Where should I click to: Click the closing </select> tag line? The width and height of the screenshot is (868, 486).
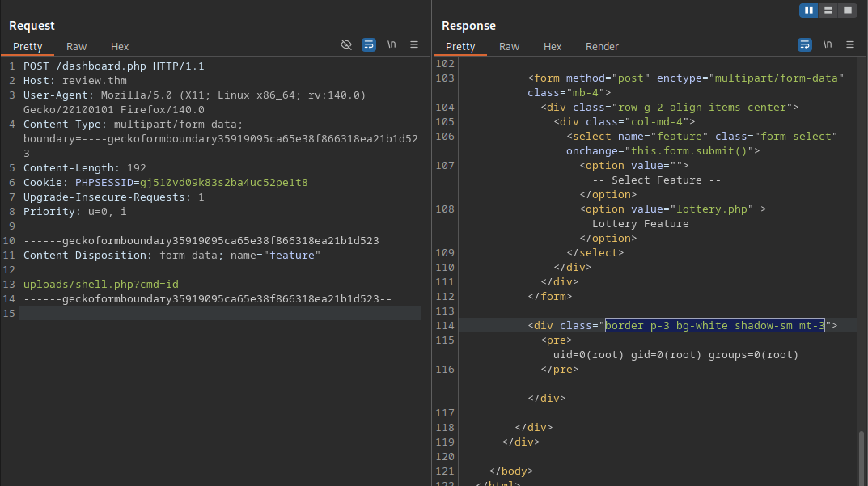pos(595,252)
